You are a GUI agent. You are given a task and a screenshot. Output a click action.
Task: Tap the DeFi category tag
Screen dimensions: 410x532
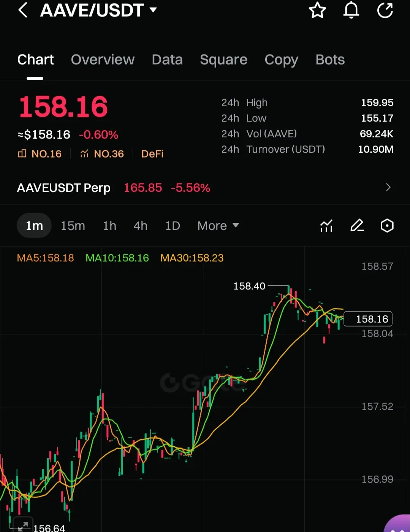coord(152,154)
